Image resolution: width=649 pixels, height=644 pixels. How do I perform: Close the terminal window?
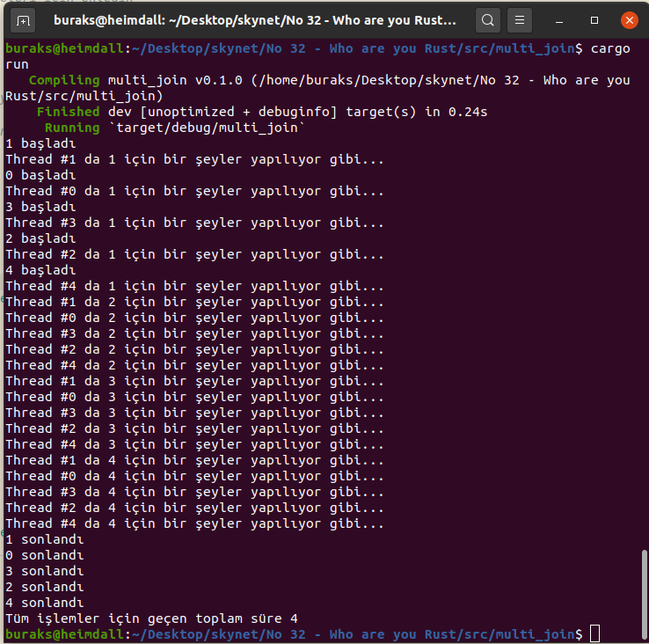pos(629,19)
